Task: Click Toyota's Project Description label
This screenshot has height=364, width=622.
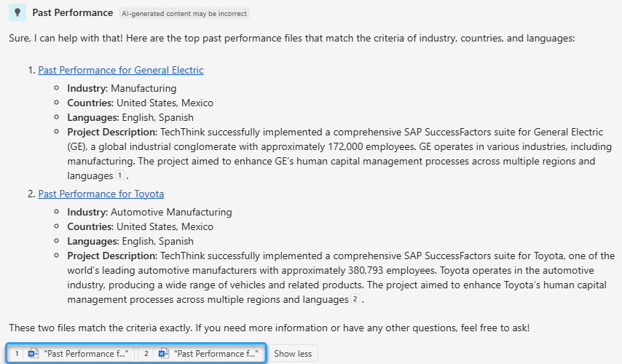Action: coord(112,256)
